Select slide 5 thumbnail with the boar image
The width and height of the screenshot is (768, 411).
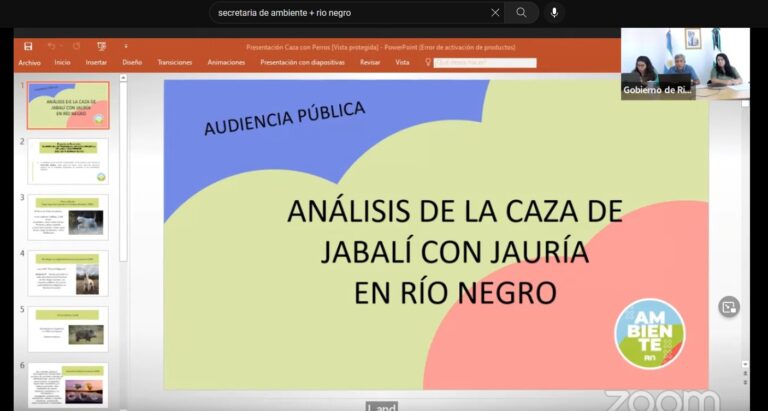(68, 329)
